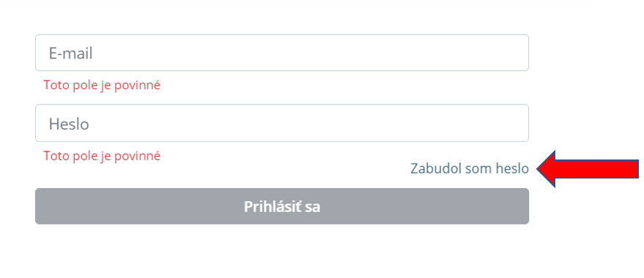Click the white Prihlásiť sa label text

coord(282,206)
